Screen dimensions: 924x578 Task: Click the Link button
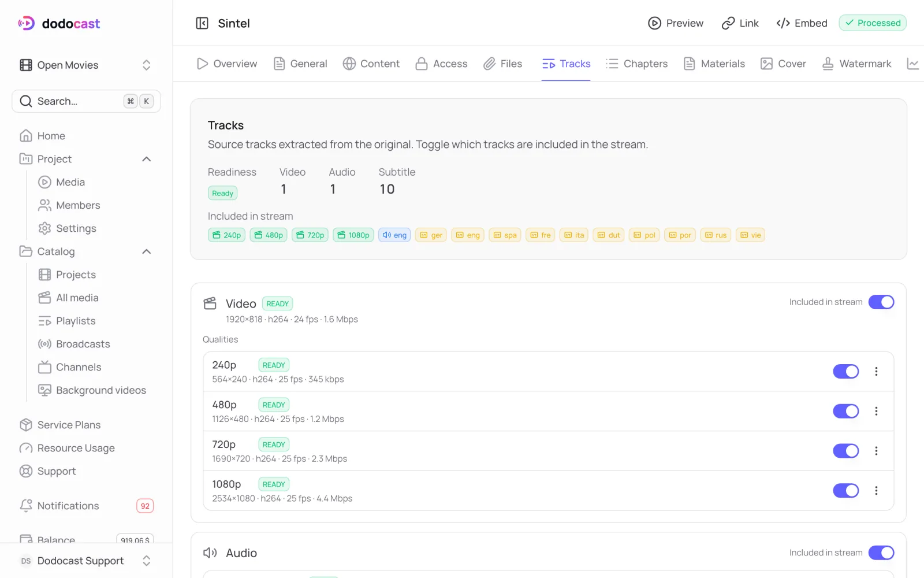(740, 23)
